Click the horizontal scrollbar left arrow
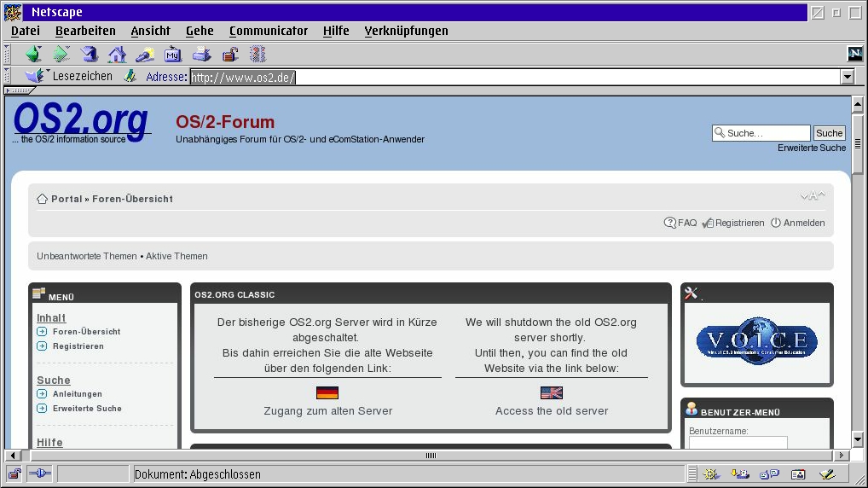 pos(13,456)
